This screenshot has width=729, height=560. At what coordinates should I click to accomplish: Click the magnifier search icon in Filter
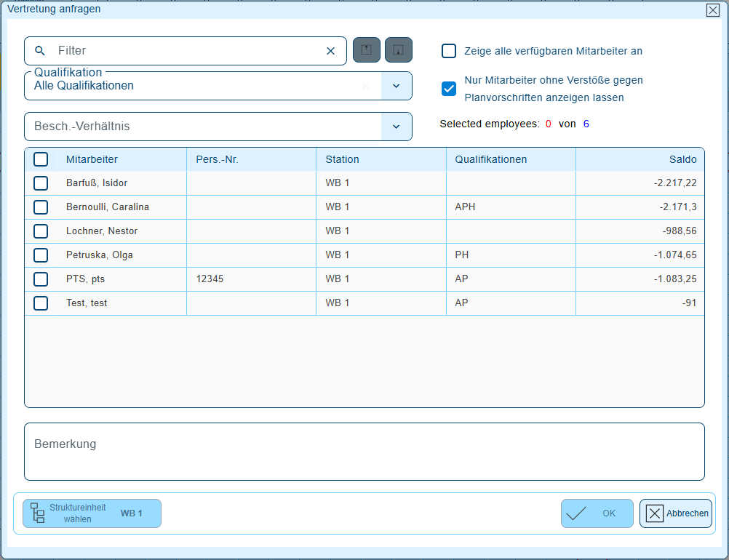[x=41, y=51]
